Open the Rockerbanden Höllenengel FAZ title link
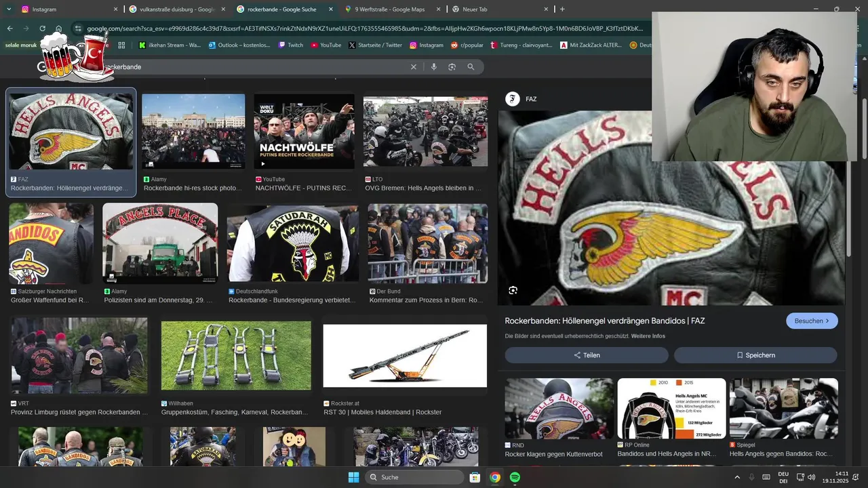The image size is (868, 488). point(605,321)
